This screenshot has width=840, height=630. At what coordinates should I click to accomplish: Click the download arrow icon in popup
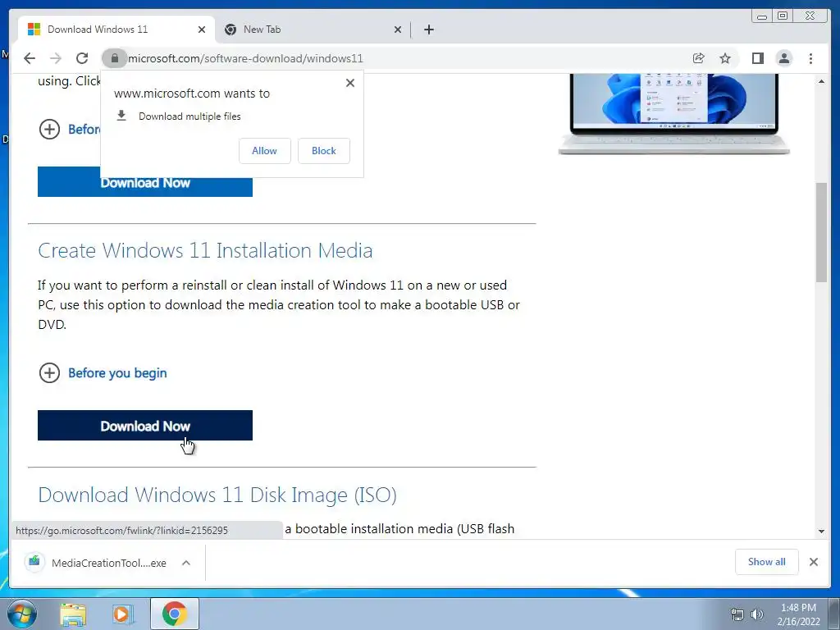coord(121,116)
